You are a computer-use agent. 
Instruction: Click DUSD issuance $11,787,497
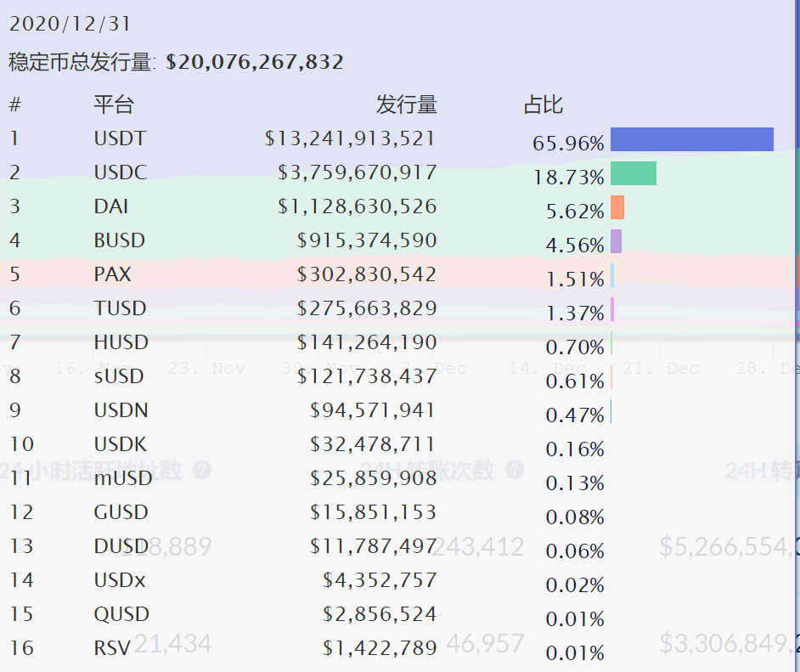tap(374, 546)
